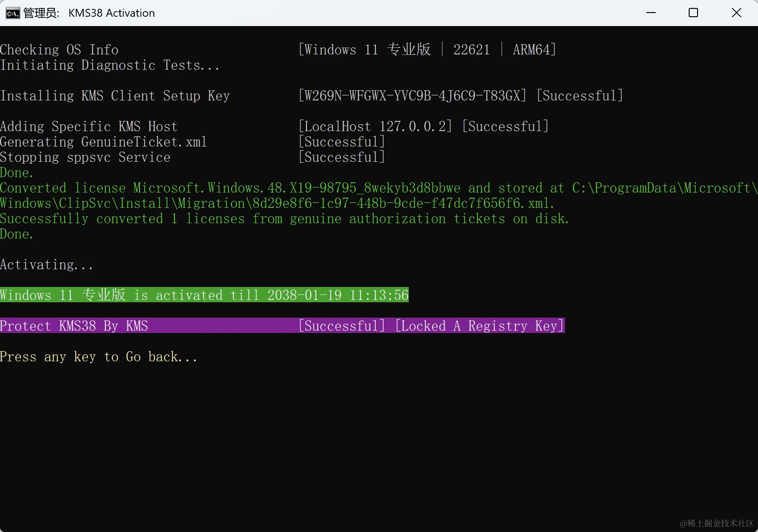
Task: Click the 'Activating...' status line
Action: click(47, 265)
